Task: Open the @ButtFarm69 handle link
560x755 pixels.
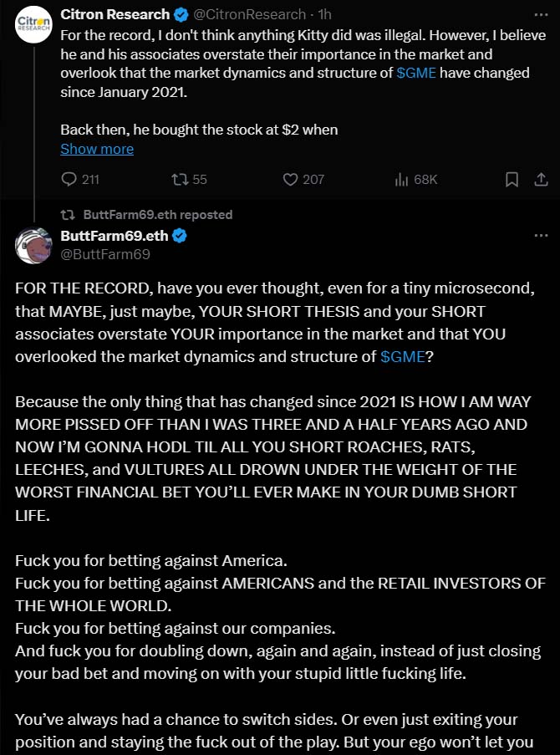Action: (105, 254)
